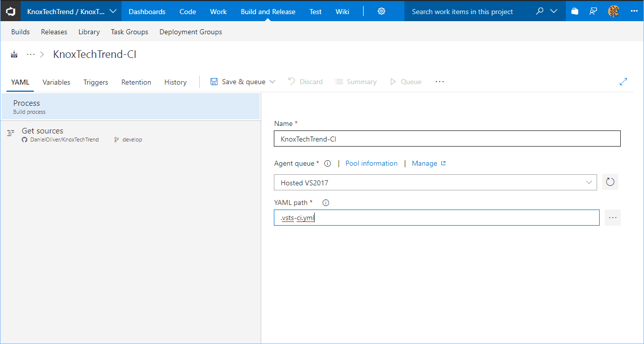Open the Library sub-tab
This screenshot has height=344, width=644.
click(89, 32)
